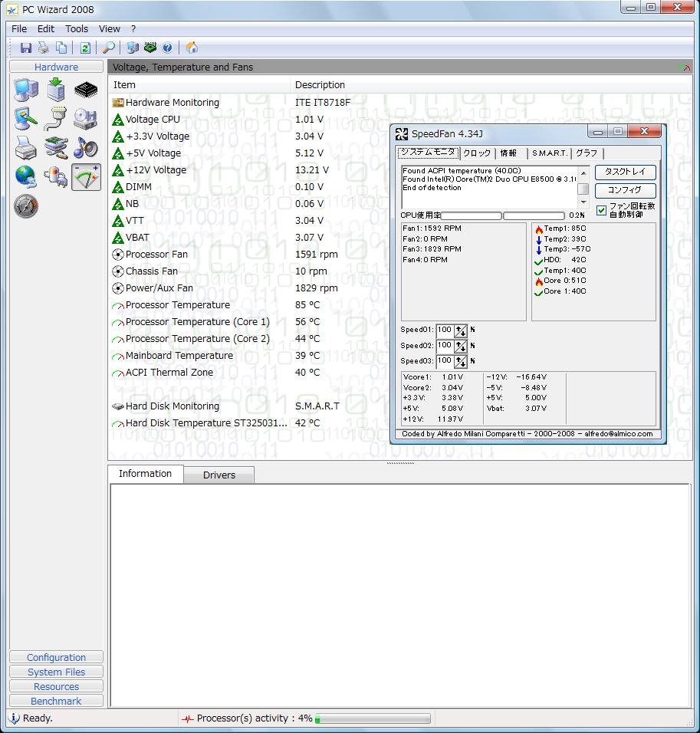Select the Processor Temperature (Core 1) row
The image size is (700, 733).
pos(197,322)
